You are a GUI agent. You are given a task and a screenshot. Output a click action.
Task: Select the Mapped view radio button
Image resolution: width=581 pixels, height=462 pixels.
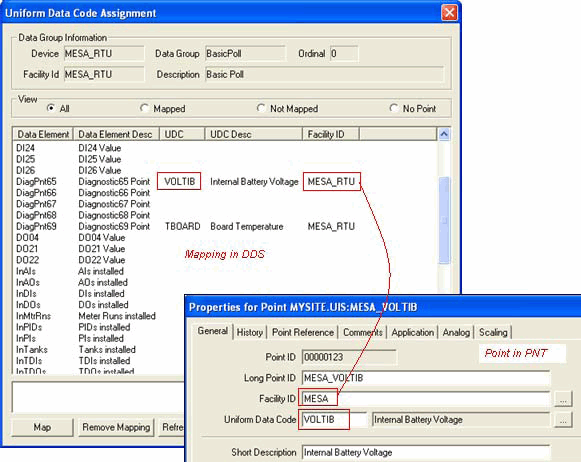(x=145, y=108)
